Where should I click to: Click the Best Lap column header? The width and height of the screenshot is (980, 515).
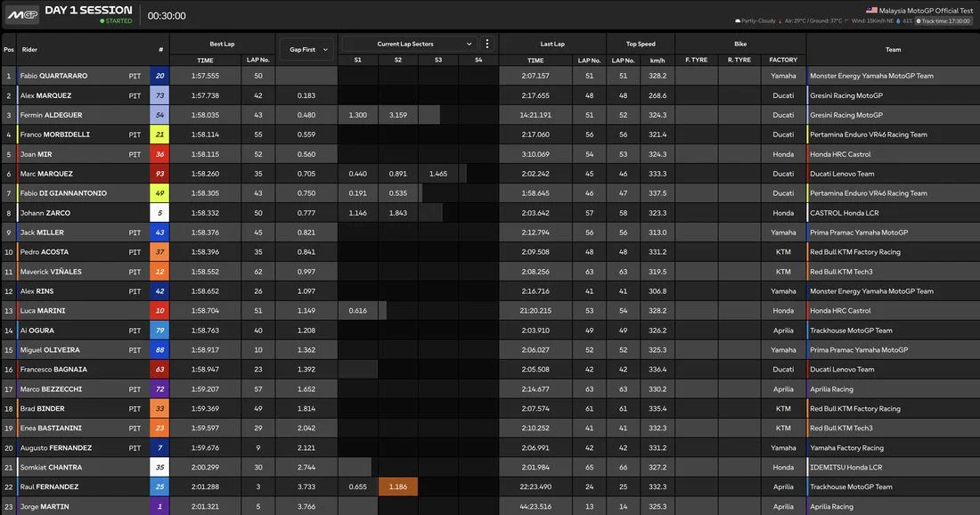click(222, 44)
